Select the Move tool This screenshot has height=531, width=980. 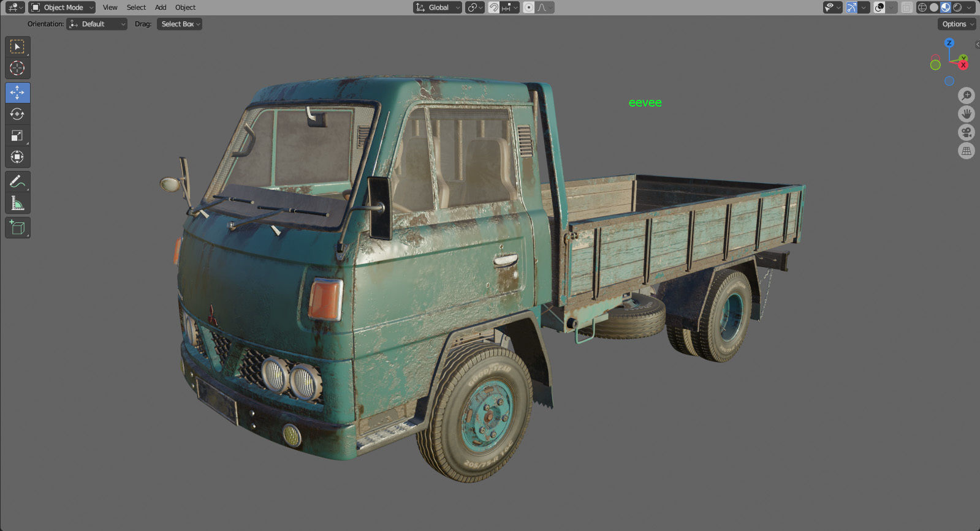tap(17, 92)
